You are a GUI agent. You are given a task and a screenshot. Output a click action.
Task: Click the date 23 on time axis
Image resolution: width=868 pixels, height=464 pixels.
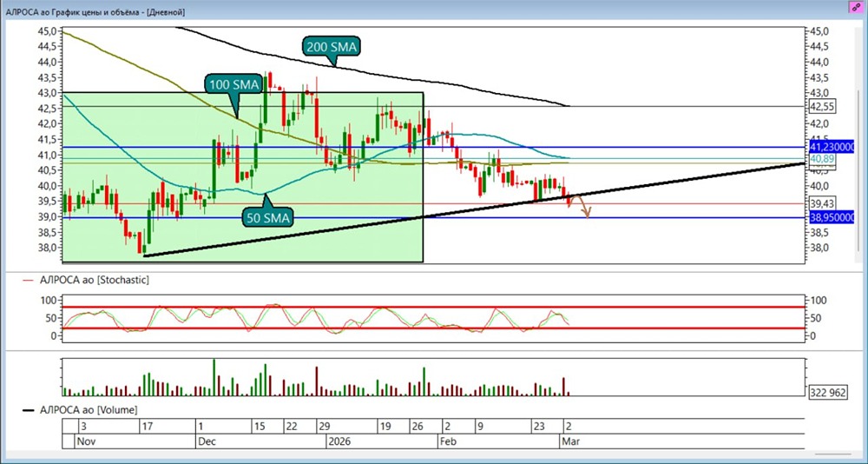539,427
